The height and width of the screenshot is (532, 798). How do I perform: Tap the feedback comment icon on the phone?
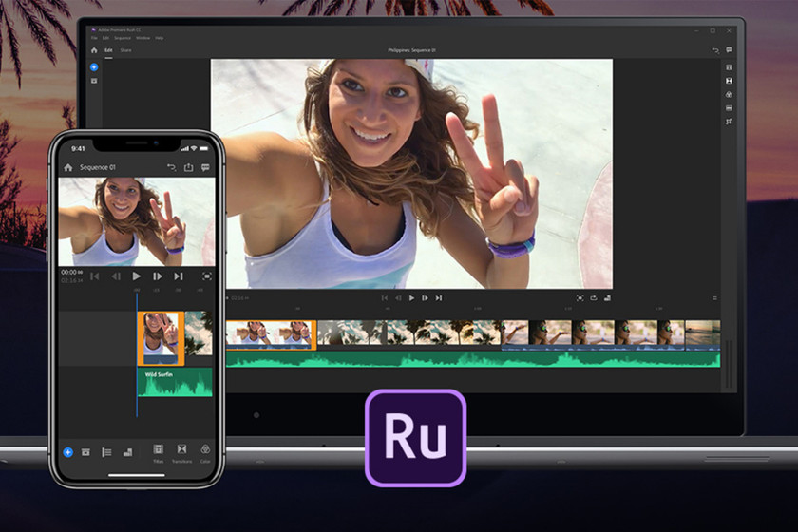(x=205, y=167)
